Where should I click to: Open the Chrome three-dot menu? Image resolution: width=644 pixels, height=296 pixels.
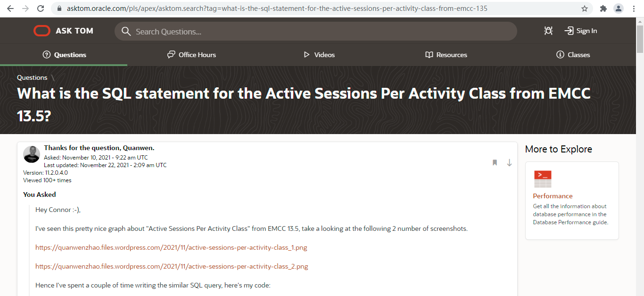pos(634,8)
